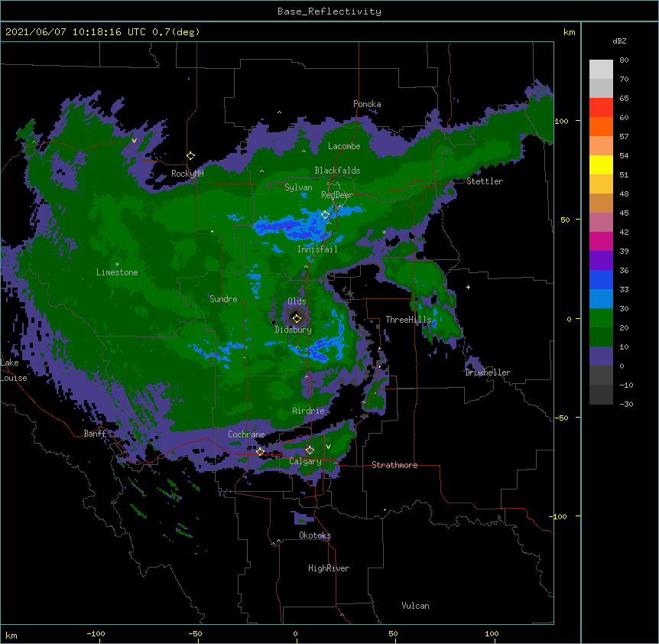Select the purple 10 dBZ legend swatch
This screenshot has height=644, width=659.
(601, 356)
